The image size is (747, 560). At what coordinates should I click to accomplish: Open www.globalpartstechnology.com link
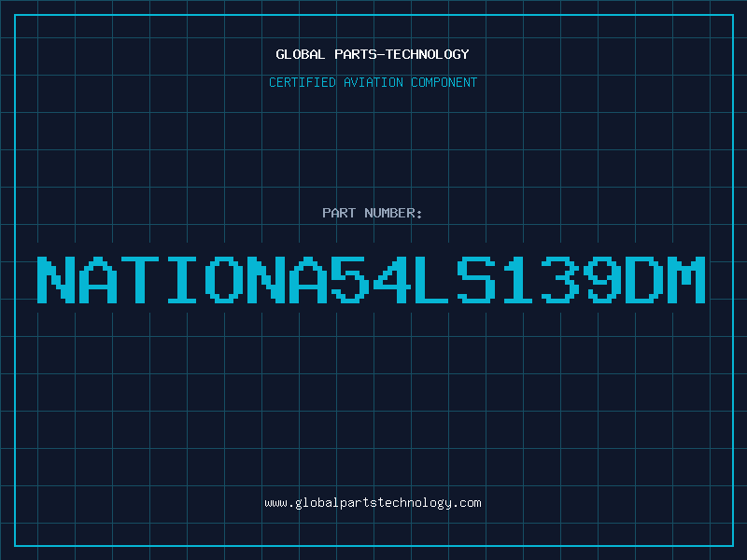(373, 503)
